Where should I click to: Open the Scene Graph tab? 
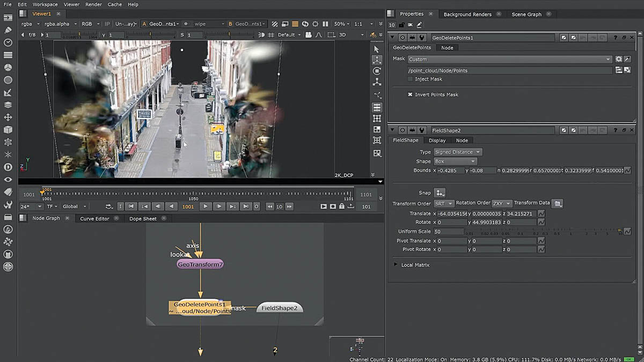click(x=526, y=14)
